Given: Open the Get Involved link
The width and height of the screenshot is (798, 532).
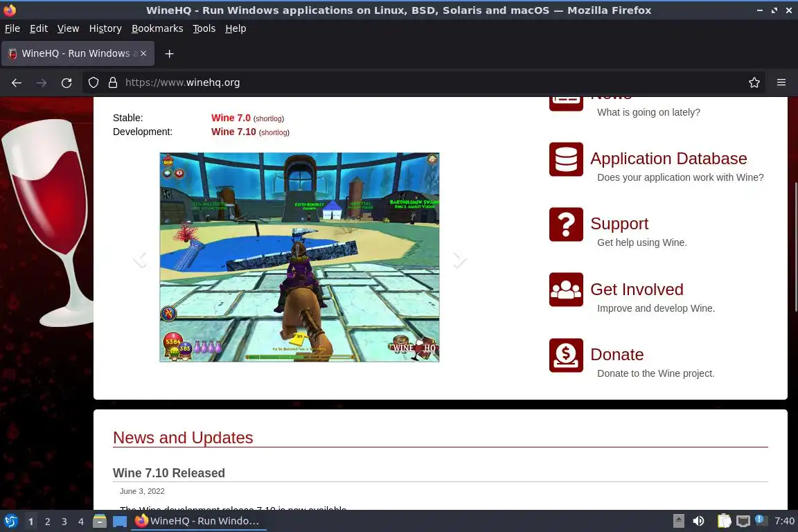Looking at the screenshot, I should point(637,289).
